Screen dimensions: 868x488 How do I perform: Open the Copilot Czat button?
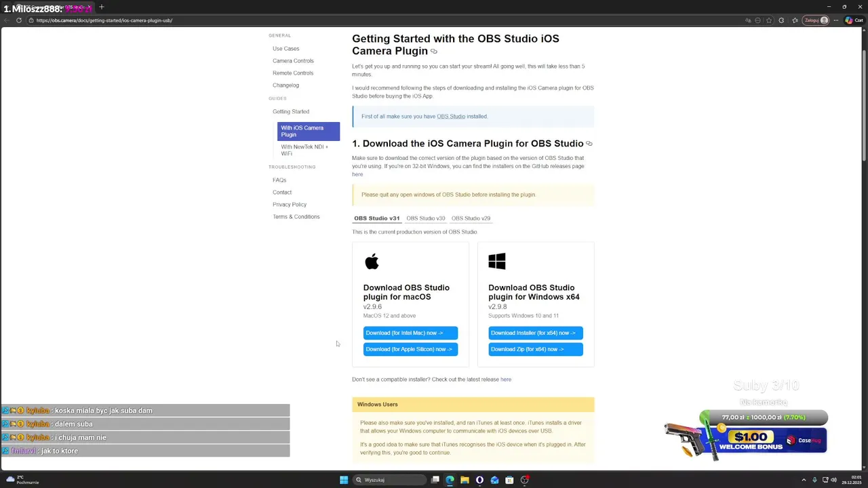(854, 20)
